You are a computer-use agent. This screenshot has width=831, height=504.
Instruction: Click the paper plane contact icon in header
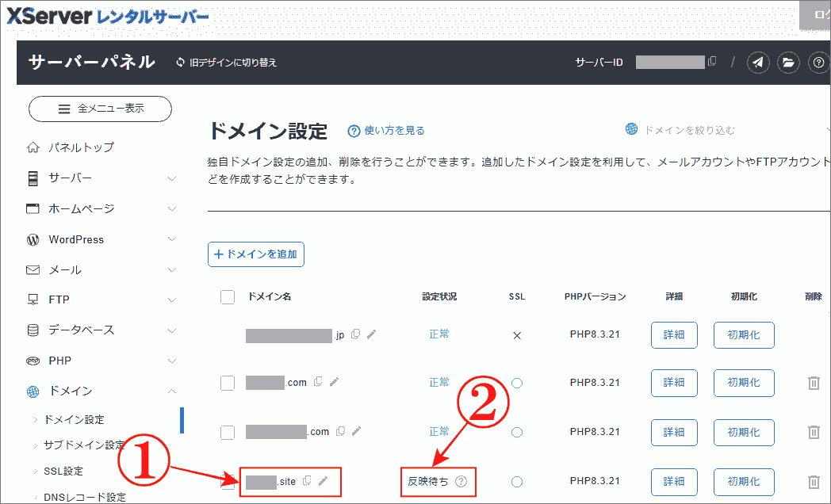758,63
